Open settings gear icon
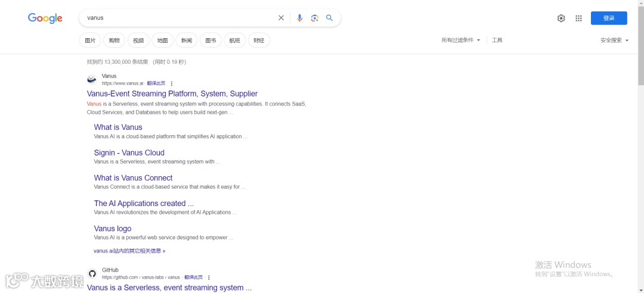The height and width of the screenshot is (293, 644). [561, 18]
